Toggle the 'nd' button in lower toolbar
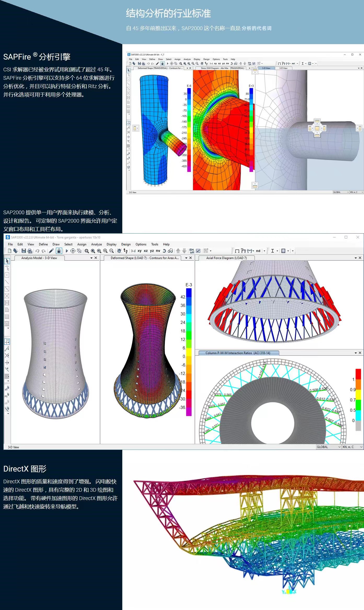364x610 pixels. click(x=258, y=251)
